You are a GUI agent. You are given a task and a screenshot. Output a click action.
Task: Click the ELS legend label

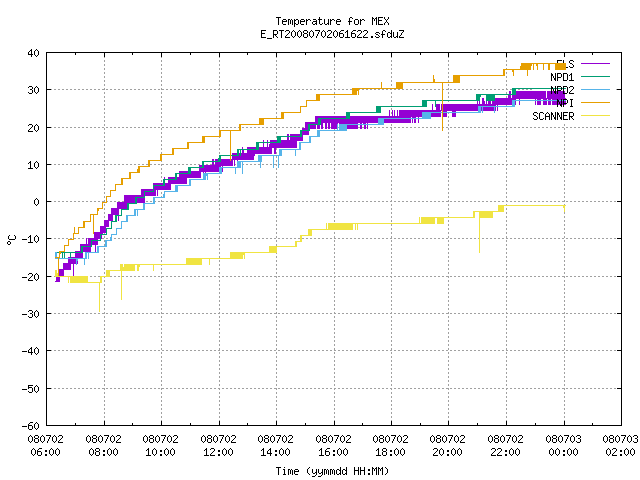click(x=565, y=64)
